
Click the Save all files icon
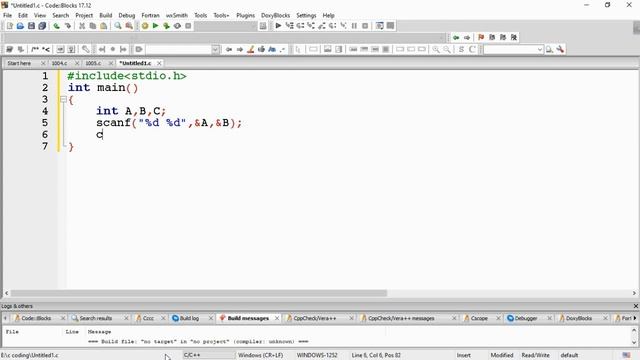pos(42,26)
